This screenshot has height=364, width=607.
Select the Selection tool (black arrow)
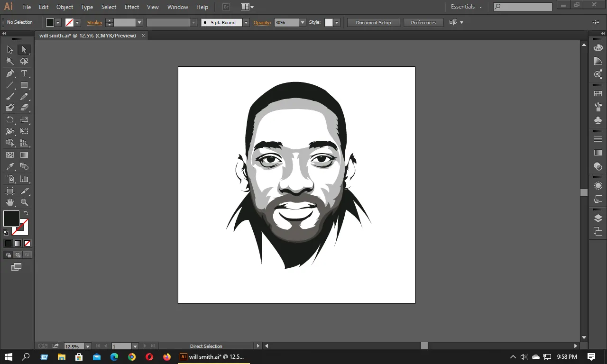(10, 50)
